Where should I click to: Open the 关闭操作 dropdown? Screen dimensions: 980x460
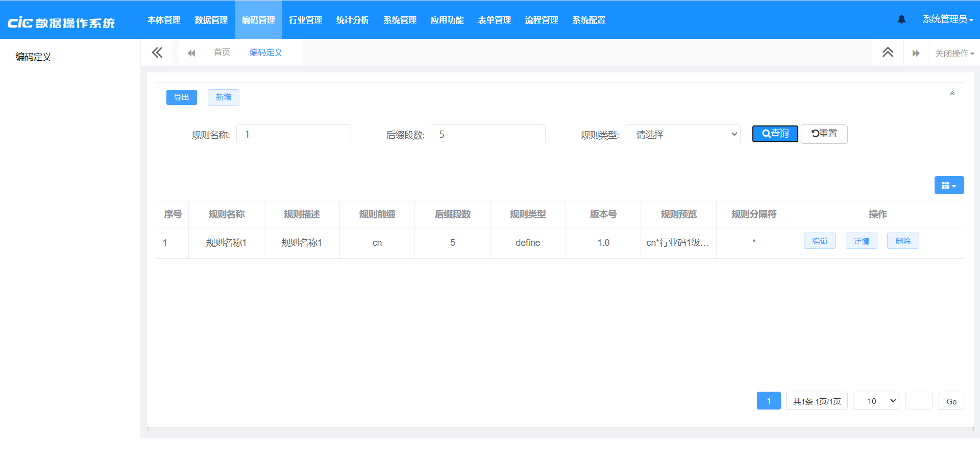point(954,53)
